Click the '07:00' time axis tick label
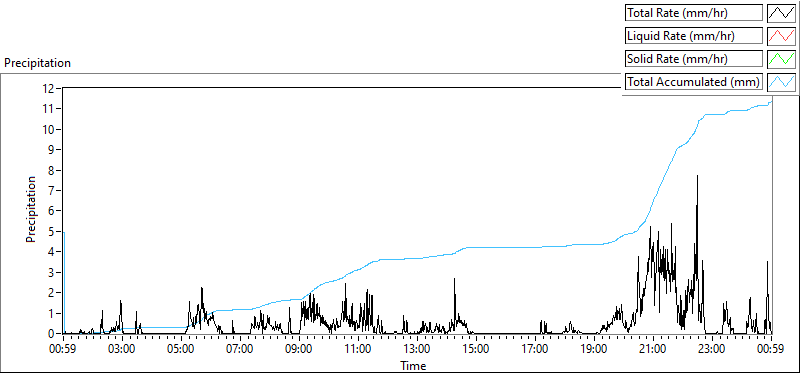The image size is (800, 373). point(240,350)
